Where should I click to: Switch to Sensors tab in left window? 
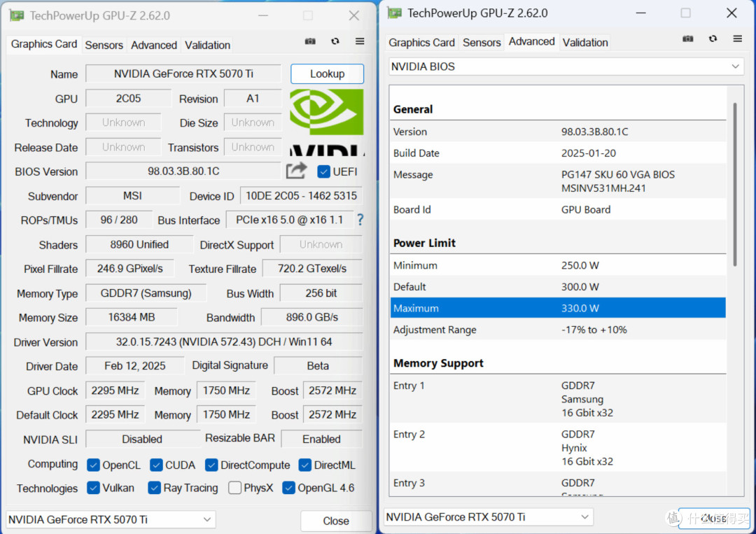tap(104, 45)
